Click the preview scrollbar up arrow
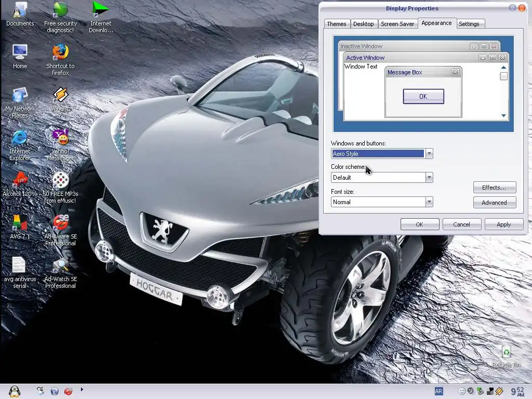532x399 pixels. [503, 67]
